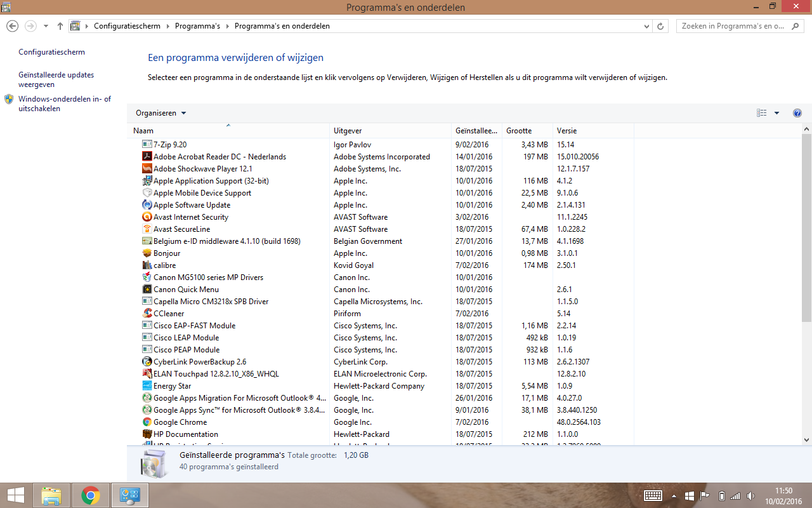Click the volume speaker tray icon

tap(751, 496)
